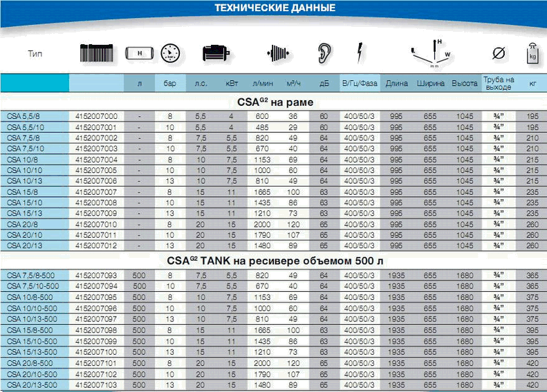Click the L/W/H dimensions axes icon

432,53
